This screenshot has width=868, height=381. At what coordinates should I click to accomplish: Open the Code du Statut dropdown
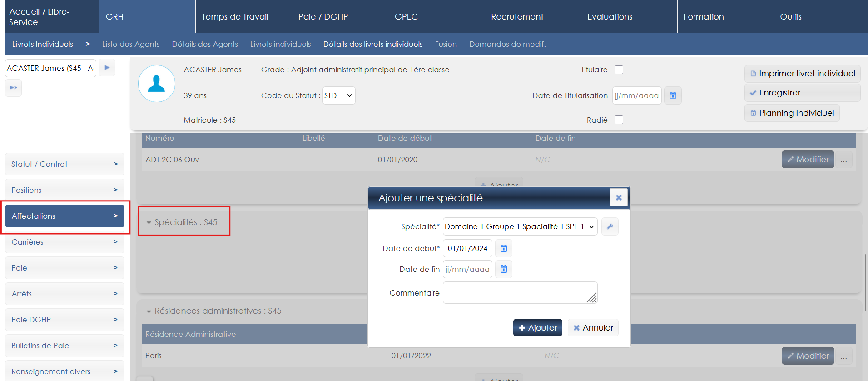coord(339,95)
